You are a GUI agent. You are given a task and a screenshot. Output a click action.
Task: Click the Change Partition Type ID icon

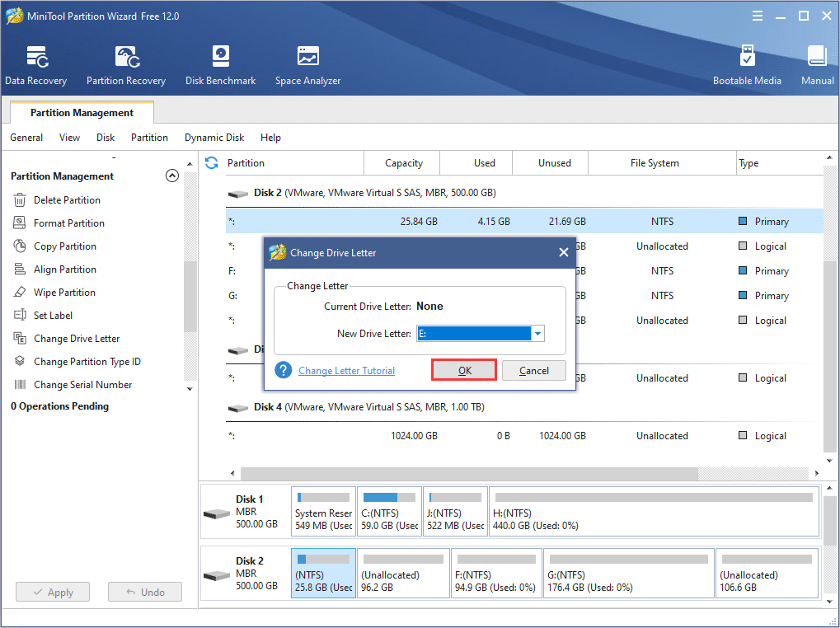[x=20, y=361]
